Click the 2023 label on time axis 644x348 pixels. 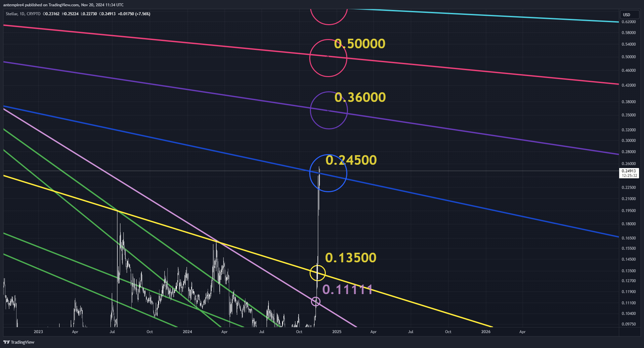click(38, 331)
